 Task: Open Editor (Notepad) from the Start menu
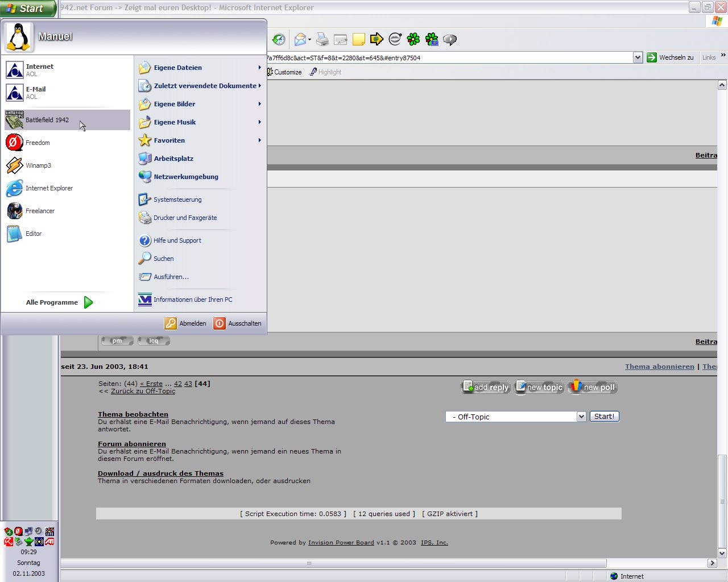point(67,234)
